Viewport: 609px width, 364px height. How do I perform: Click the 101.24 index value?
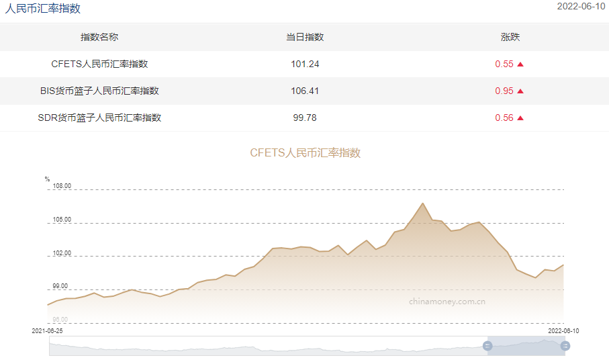click(x=305, y=64)
